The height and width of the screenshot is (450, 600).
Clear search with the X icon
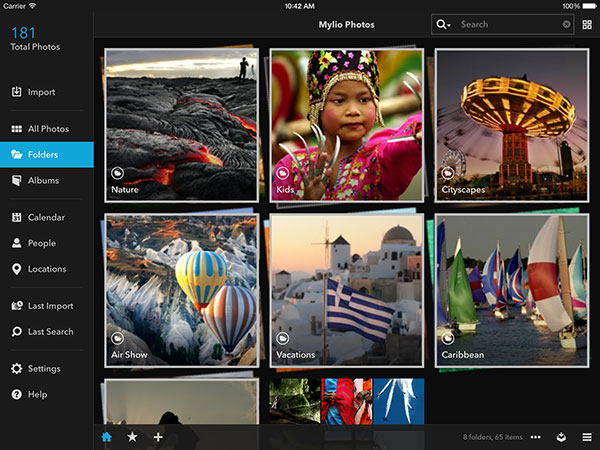coord(566,24)
